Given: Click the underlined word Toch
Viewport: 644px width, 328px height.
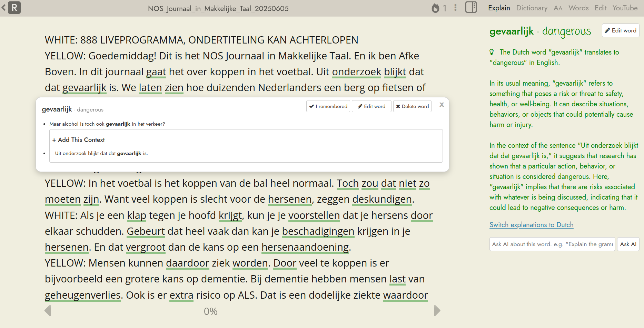Looking at the screenshot, I should pyautogui.click(x=348, y=183).
